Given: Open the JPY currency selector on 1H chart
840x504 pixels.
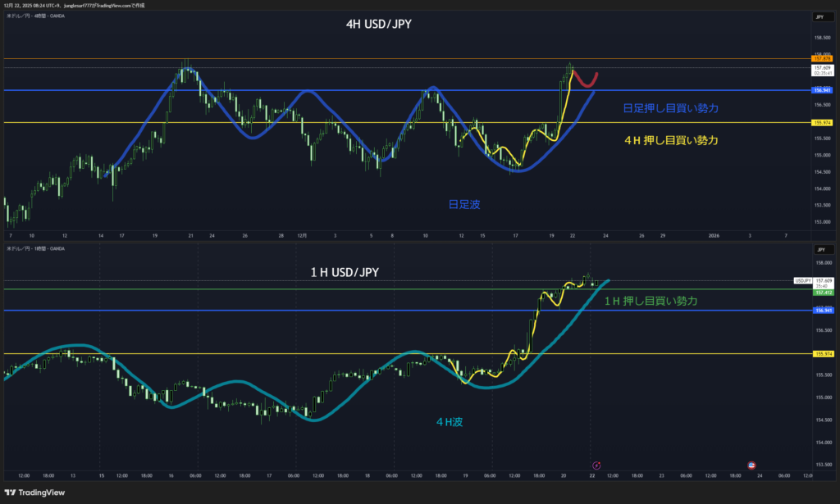Looking at the screenshot, I should (819, 248).
